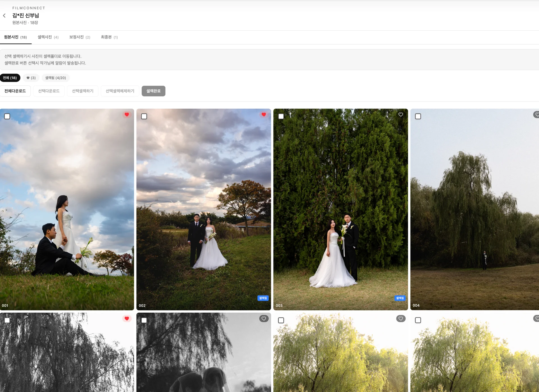Unlike photo 001 via its red heart
This screenshot has height=392, width=539.
click(127, 115)
